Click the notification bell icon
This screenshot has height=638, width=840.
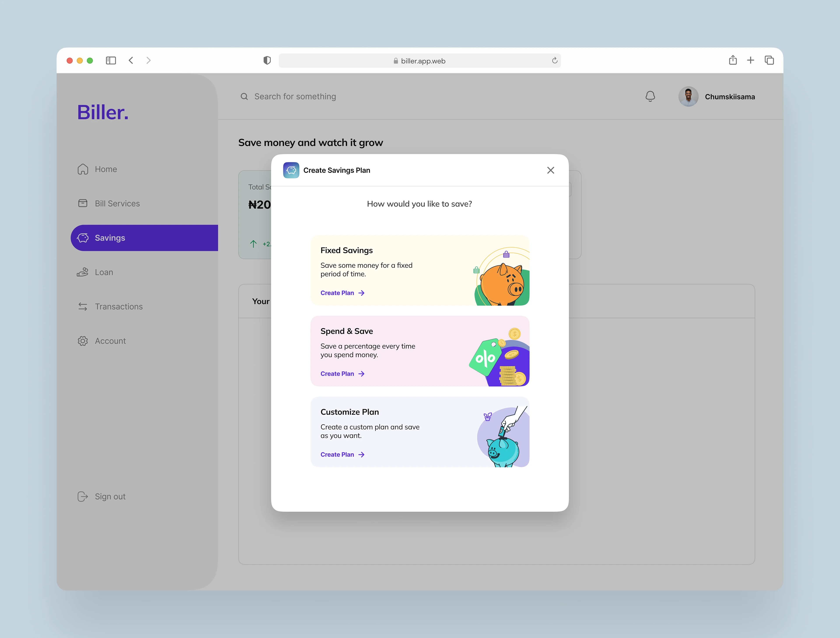click(650, 97)
